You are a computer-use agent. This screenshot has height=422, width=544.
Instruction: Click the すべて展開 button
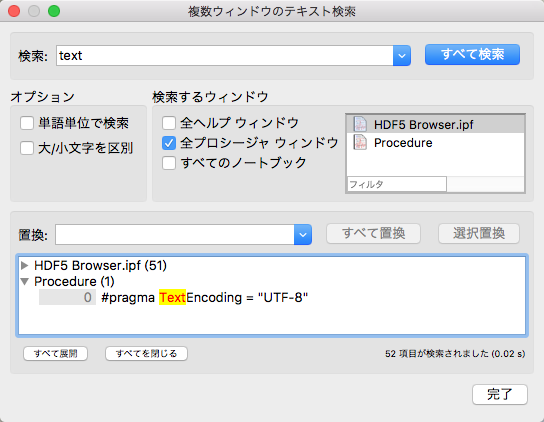tap(56, 354)
